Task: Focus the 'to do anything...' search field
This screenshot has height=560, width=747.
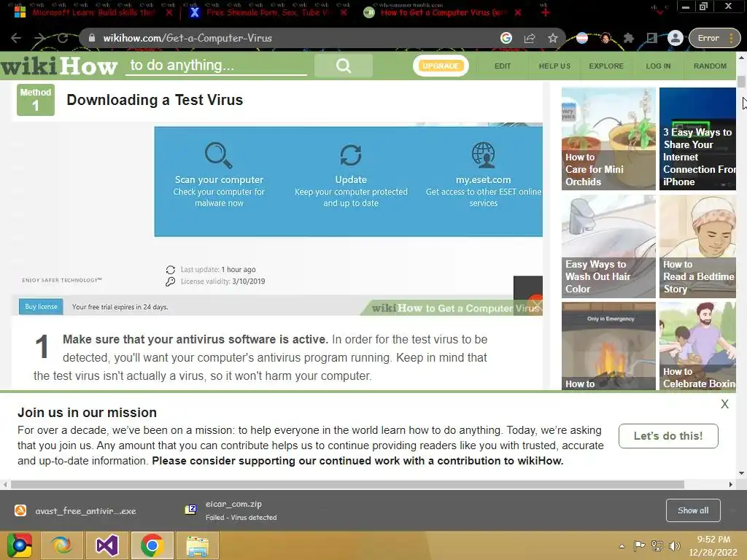Action: (x=216, y=65)
